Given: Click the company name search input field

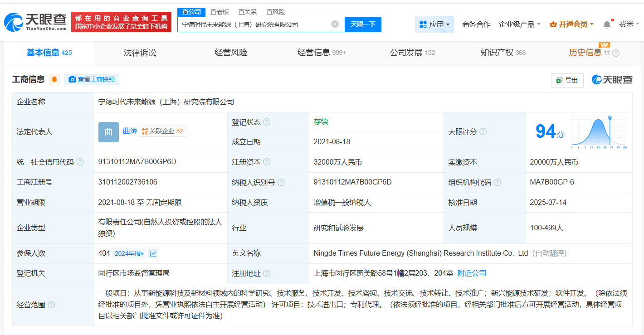Looking at the screenshot, I should click(x=254, y=24).
